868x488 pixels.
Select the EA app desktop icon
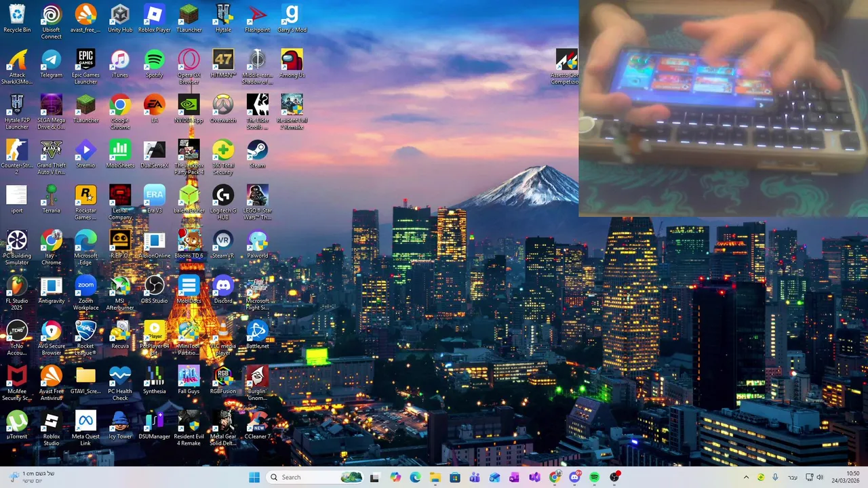point(155,108)
